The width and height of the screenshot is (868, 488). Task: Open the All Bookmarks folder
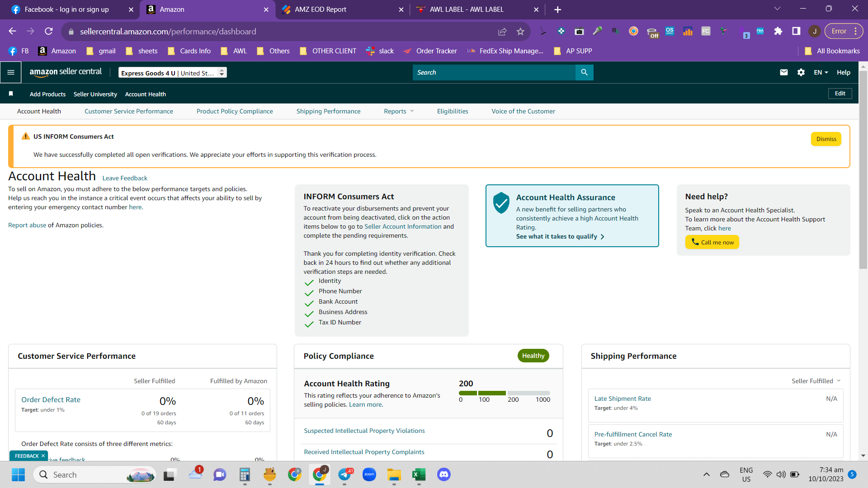(x=832, y=51)
